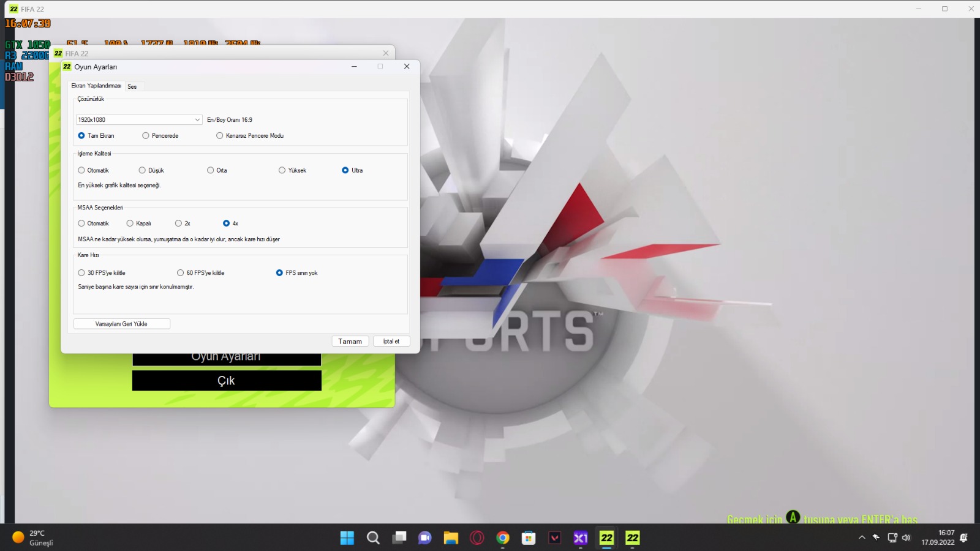Click the 22 logo in Oyun Ayarları title bar

click(67, 67)
